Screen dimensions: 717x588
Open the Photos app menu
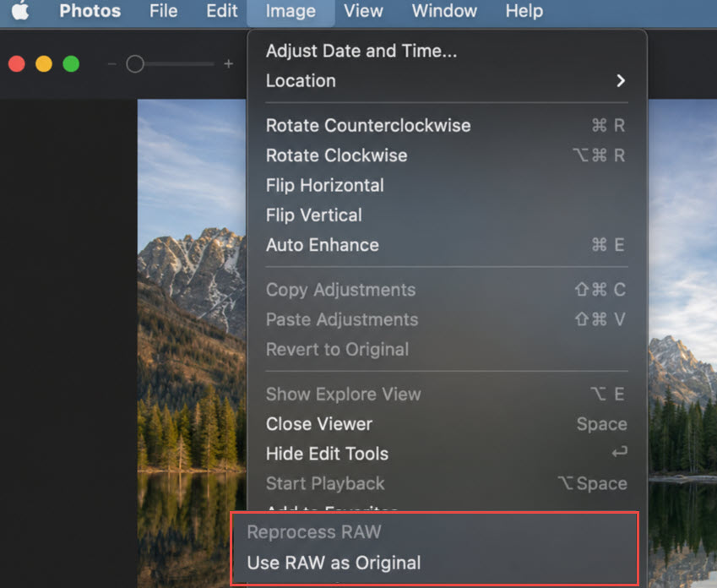point(90,10)
